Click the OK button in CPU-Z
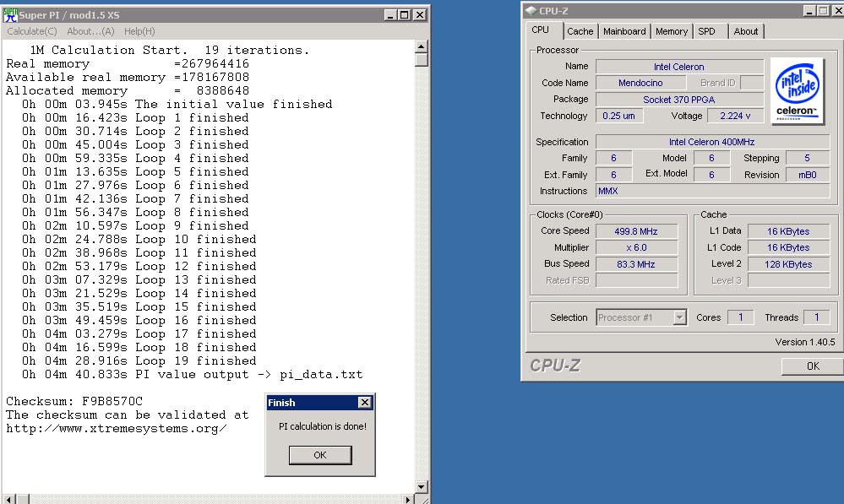The height and width of the screenshot is (504, 844). point(812,366)
